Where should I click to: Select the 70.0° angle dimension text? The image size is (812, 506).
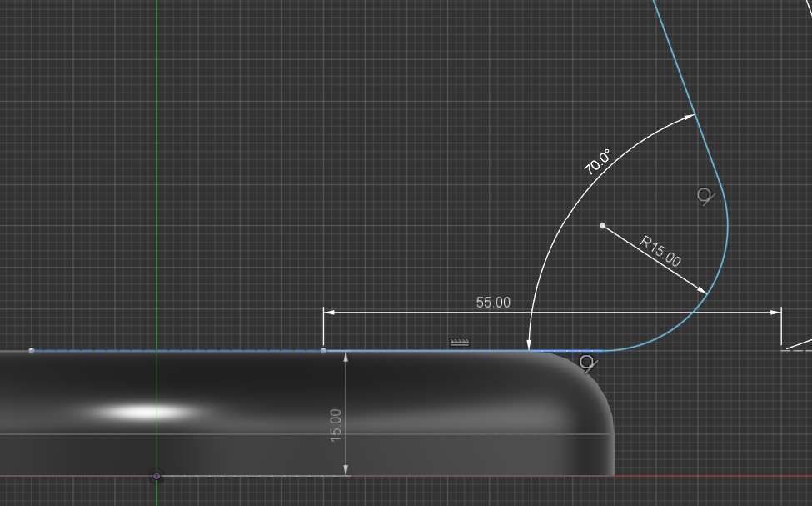[597, 161]
